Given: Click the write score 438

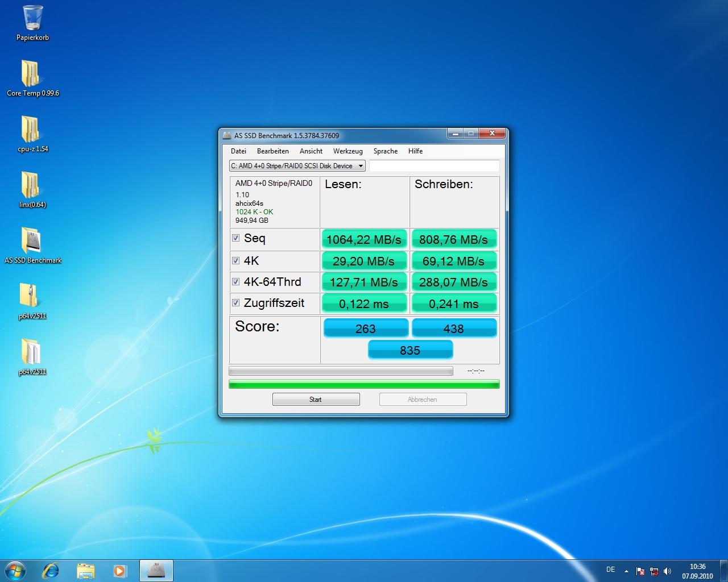Looking at the screenshot, I should click(454, 329).
